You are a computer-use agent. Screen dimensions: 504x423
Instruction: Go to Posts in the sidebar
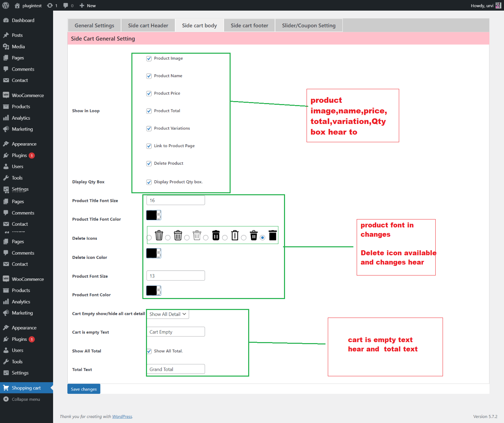point(17,35)
